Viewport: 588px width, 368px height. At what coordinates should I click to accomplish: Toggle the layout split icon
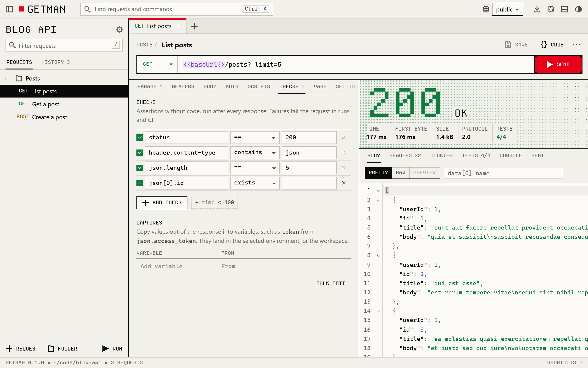pos(564,9)
